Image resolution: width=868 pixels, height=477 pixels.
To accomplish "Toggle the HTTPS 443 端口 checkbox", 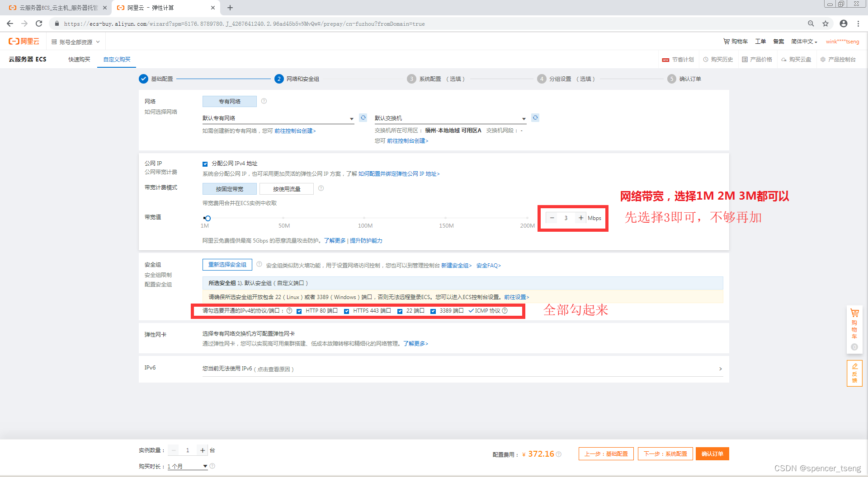I will click(346, 311).
